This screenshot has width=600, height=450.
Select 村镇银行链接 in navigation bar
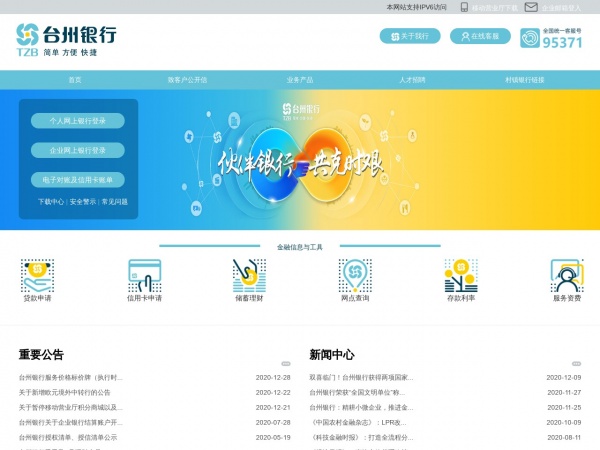pos(525,80)
